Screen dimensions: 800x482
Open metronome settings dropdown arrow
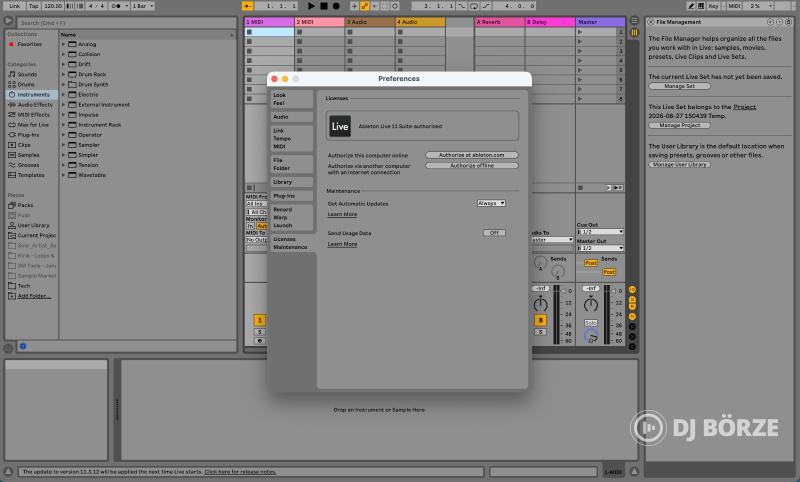point(127,6)
